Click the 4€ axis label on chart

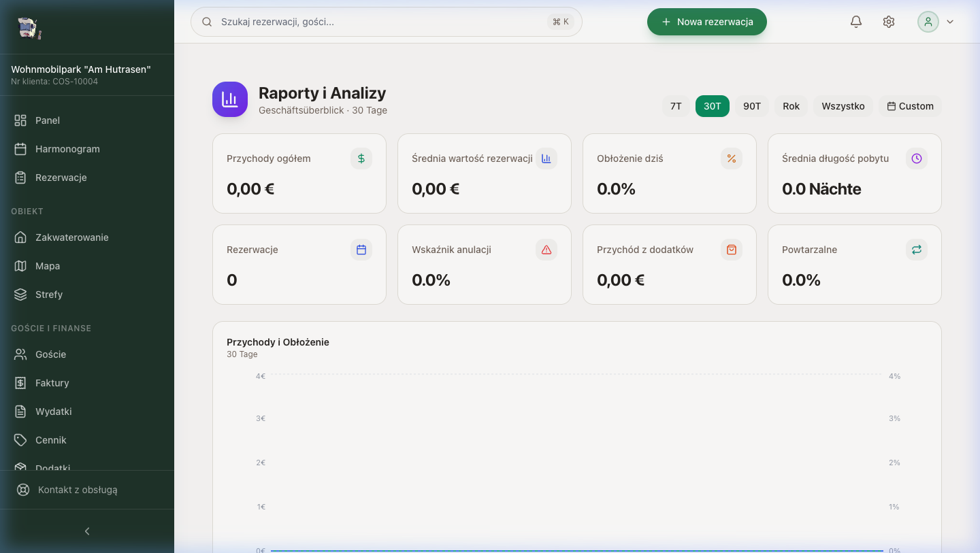click(x=261, y=376)
